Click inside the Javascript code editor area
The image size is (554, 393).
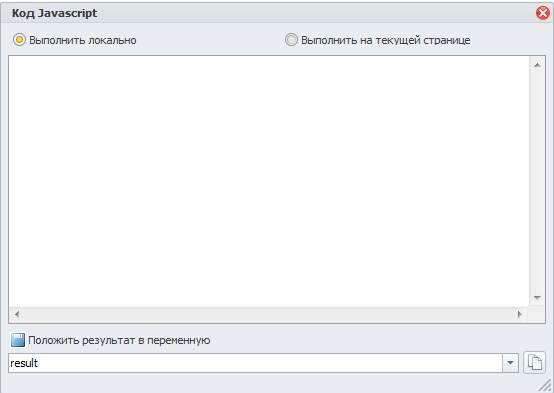coord(269,181)
